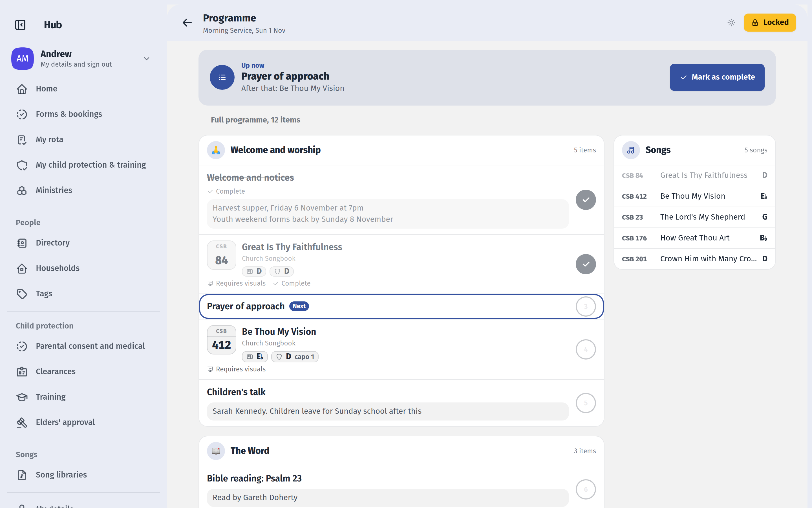
Task: Select Crown Him with Many Crowns song
Action: coord(694,259)
